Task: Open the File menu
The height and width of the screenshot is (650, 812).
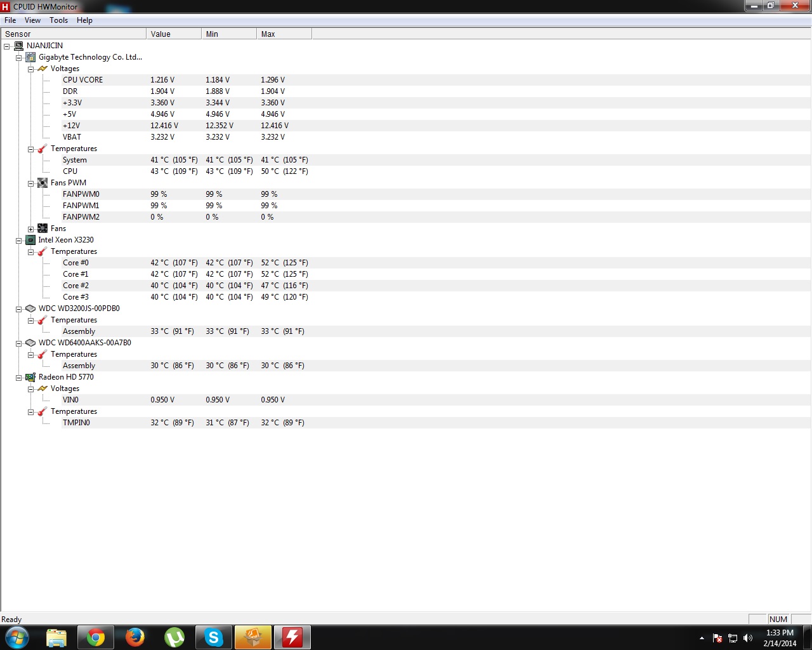Action: point(10,20)
